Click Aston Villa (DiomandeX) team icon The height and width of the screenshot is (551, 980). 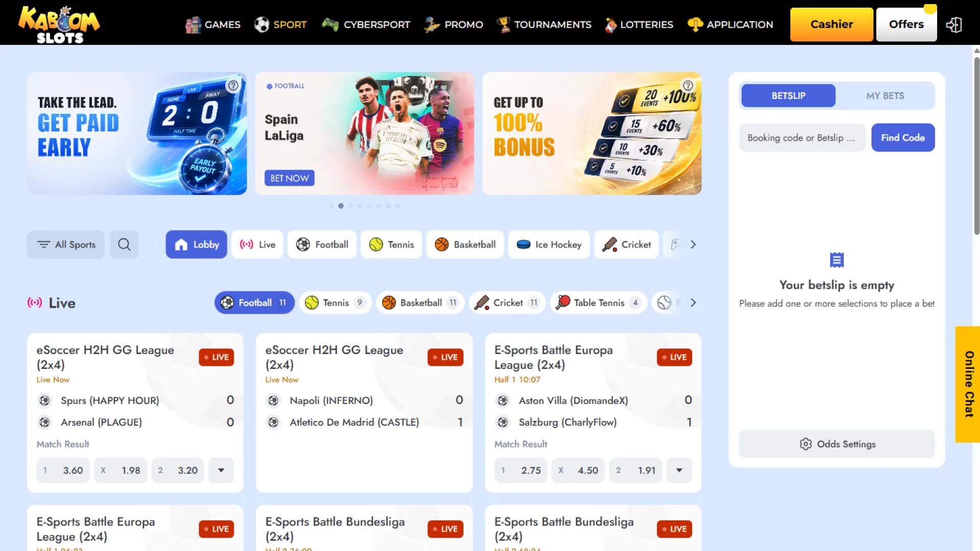(503, 400)
